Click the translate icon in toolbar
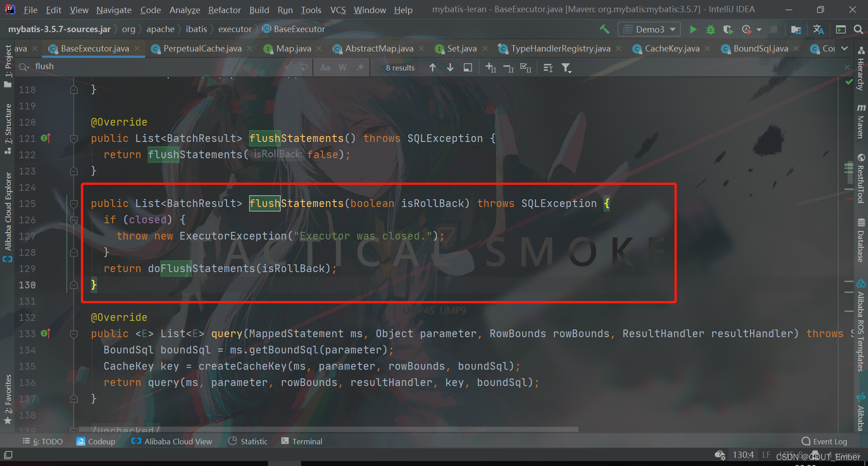The image size is (868, 466). (818, 29)
